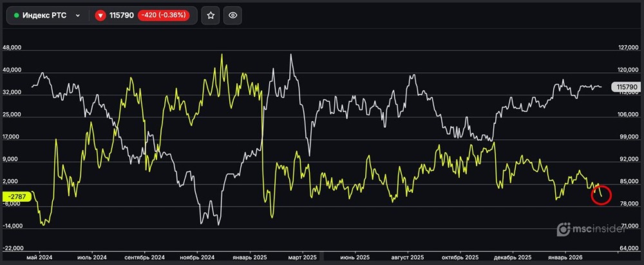
Task: Click the 9,000 left-axis label
Action: (12, 160)
